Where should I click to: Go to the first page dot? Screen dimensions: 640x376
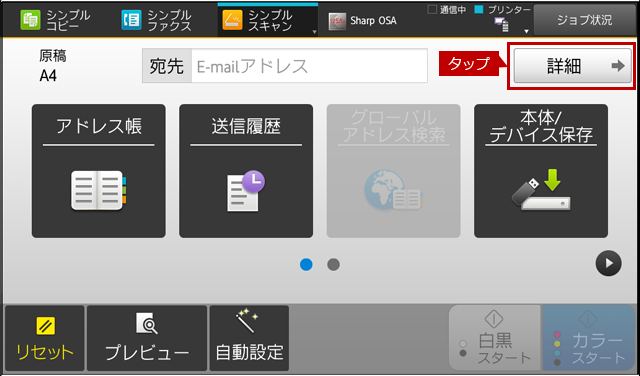(x=306, y=265)
